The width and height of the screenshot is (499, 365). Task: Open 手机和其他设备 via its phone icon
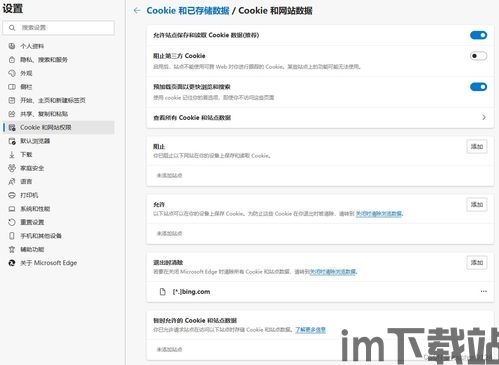tap(12, 236)
